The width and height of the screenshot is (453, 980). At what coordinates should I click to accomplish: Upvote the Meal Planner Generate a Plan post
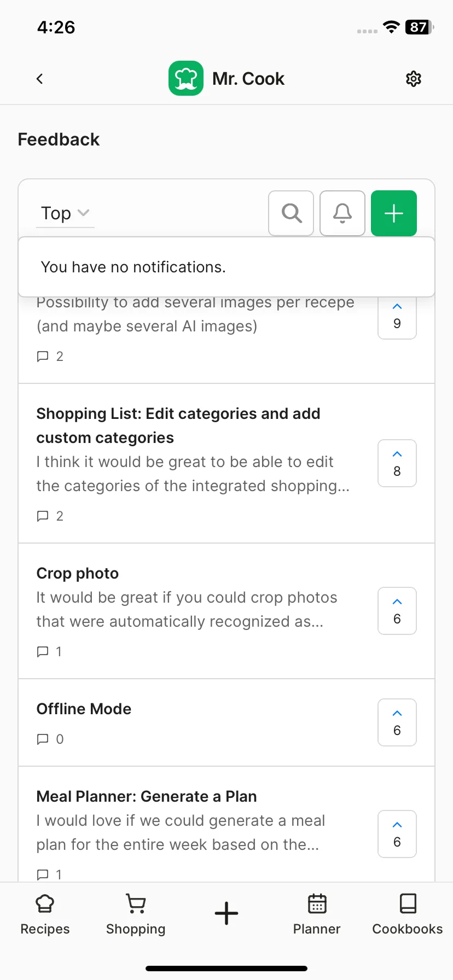397,834
